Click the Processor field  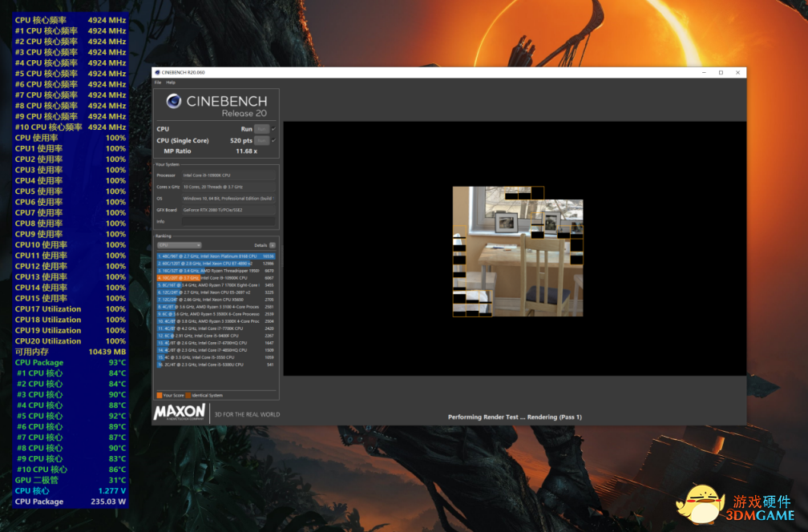pyautogui.click(x=228, y=175)
